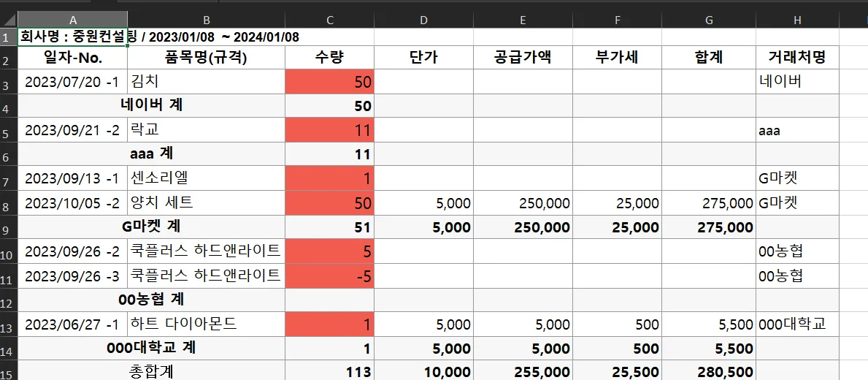Image resolution: width=868 pixels, height=380 pixels.
Task: Select red quantity cell for 김치
Action: (329, 82)
